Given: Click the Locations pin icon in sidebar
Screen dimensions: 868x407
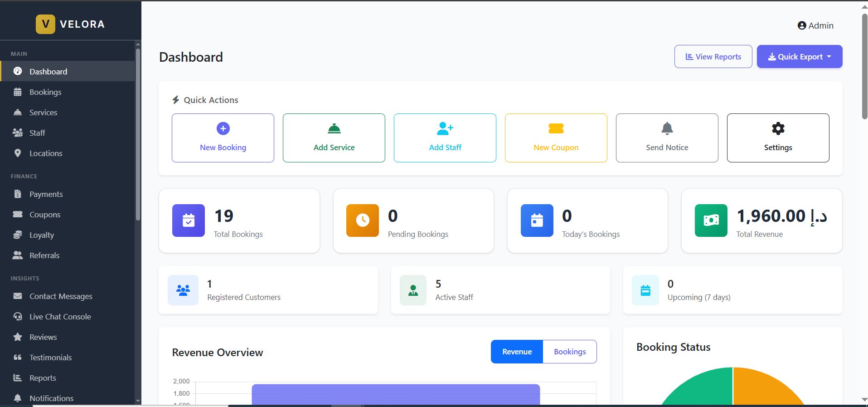Looking at the screenshot, I should coord(18,153).
